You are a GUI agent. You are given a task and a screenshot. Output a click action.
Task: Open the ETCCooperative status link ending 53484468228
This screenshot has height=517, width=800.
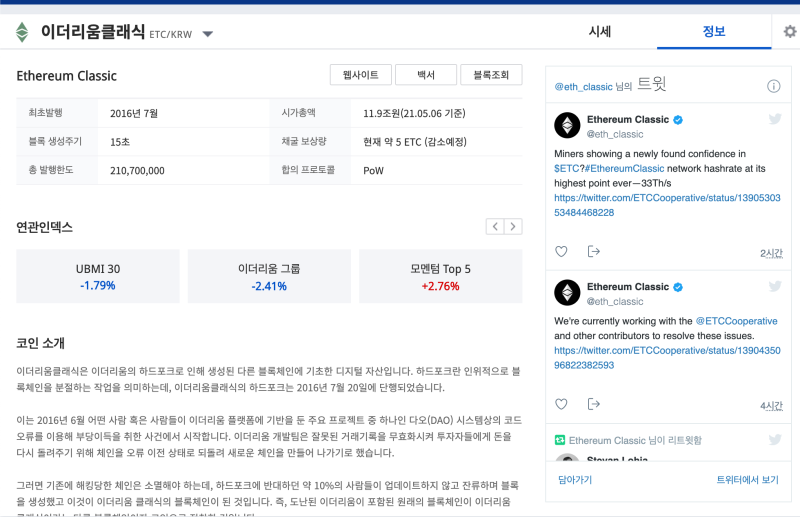(667, 205)
